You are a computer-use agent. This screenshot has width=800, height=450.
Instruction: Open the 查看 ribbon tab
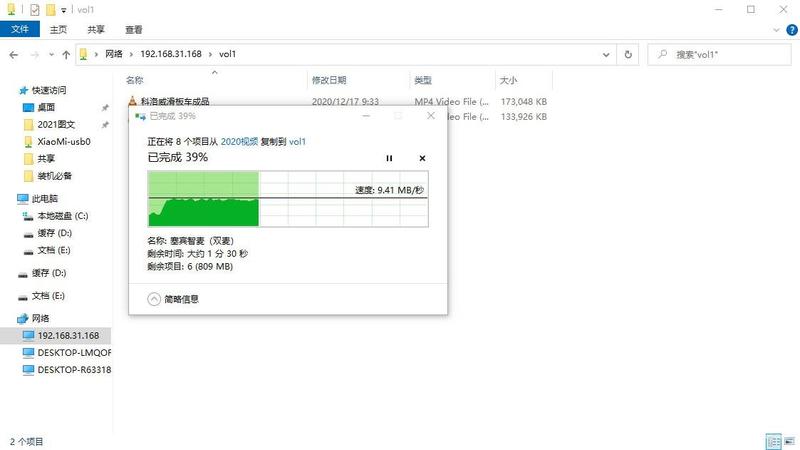134,30
